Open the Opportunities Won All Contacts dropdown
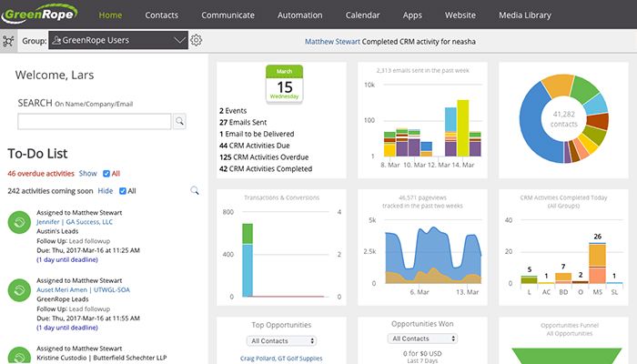 [x=422, y=339]
